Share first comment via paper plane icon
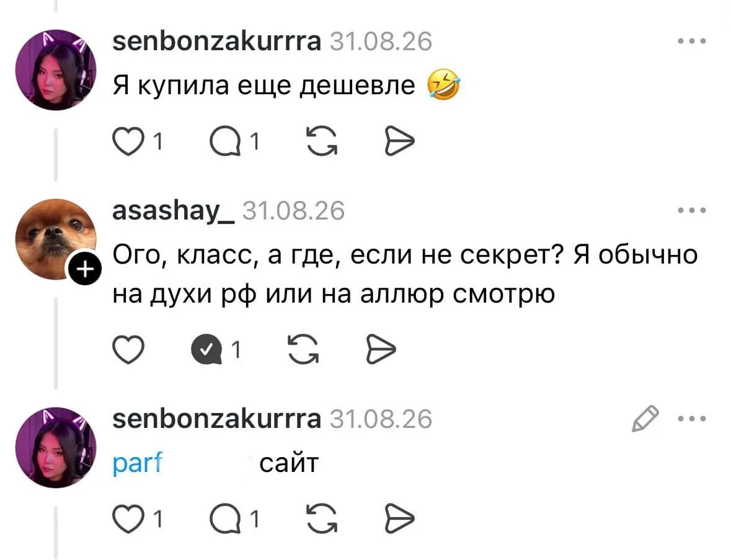The image size is (731, 560). pyautogui.click(x=399, y=141)
